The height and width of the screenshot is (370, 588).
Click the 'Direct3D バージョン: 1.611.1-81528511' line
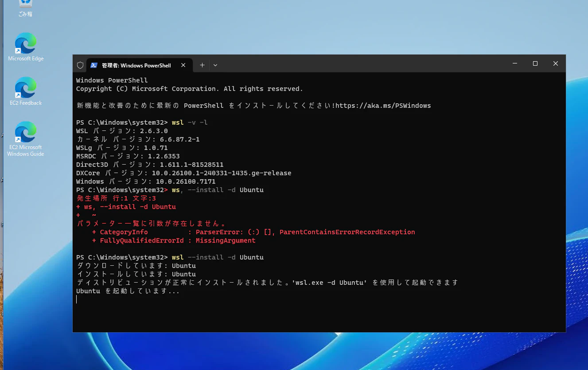[x=150, y=165]
